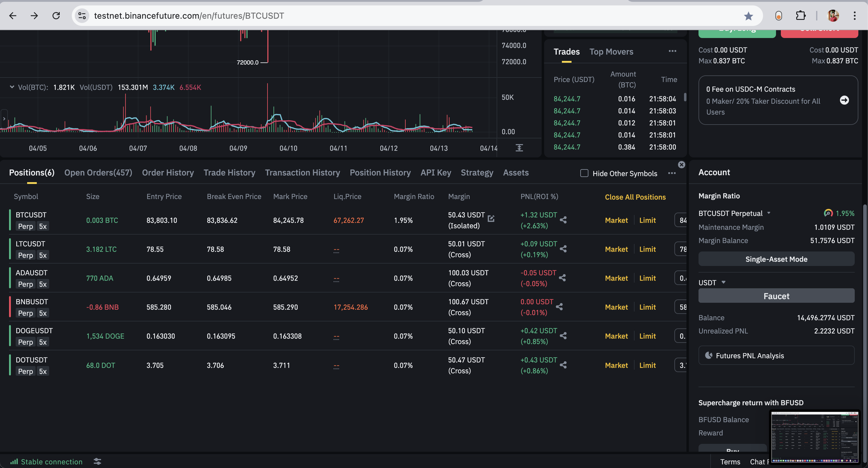Click Close All Positions link

(x=635, y=197)
